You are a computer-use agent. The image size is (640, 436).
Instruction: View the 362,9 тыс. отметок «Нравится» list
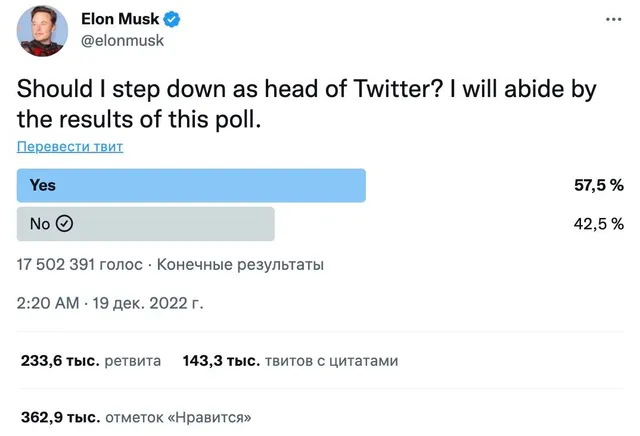pyautogui.click(x=136, y=417)
